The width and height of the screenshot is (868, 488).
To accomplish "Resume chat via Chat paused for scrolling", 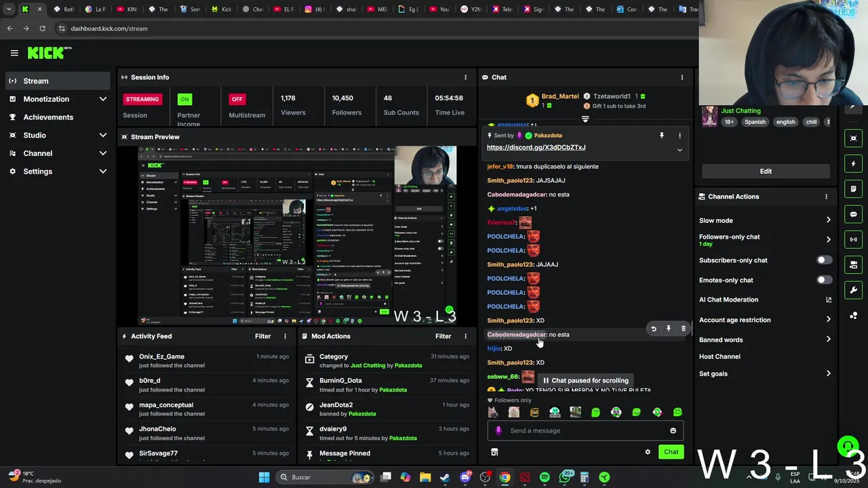I will pyautogui.click(x=586, y=381).
